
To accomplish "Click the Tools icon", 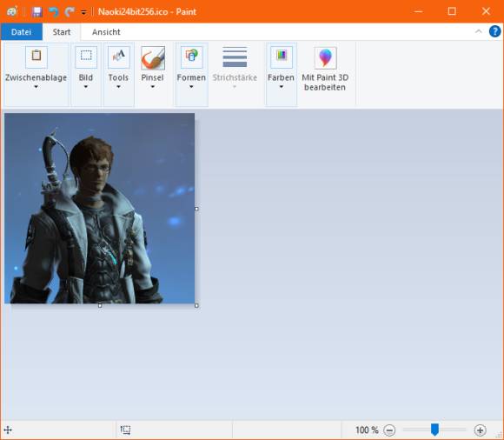I will [x=118, y=57].
